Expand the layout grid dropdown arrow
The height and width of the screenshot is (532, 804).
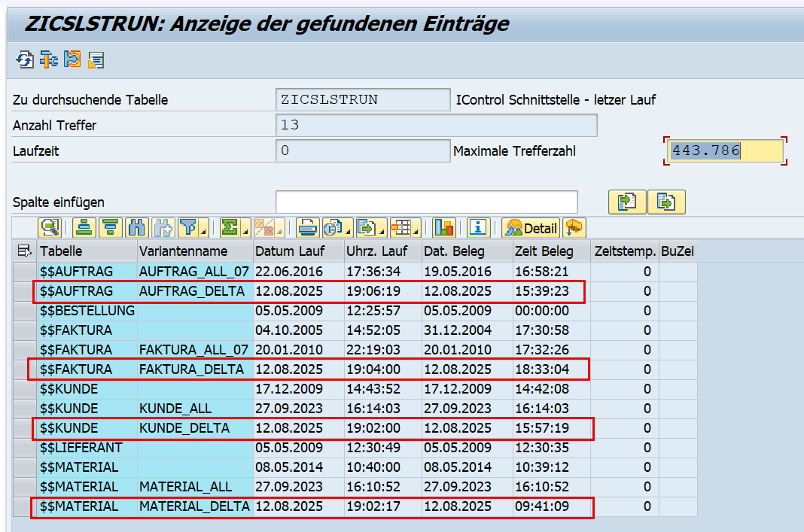coord(415,229)
